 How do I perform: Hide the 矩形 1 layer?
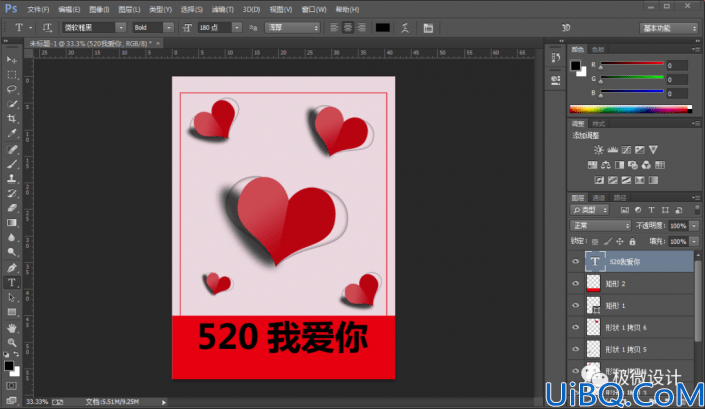576,306
